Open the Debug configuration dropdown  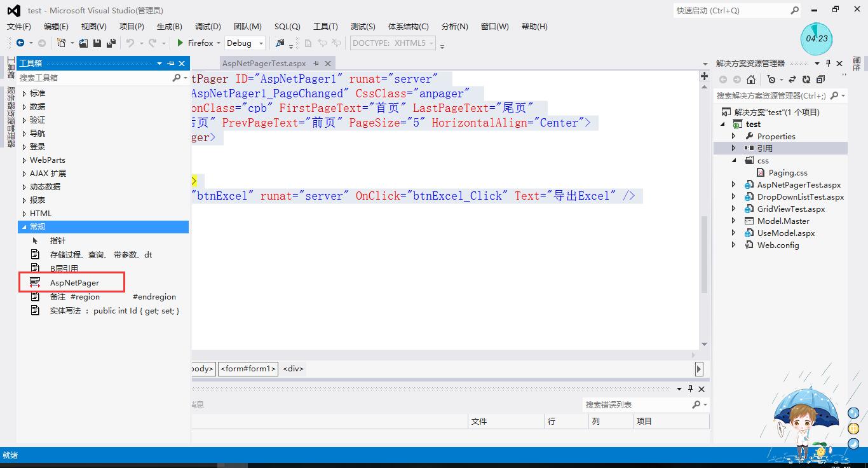(x=245, y=43)
